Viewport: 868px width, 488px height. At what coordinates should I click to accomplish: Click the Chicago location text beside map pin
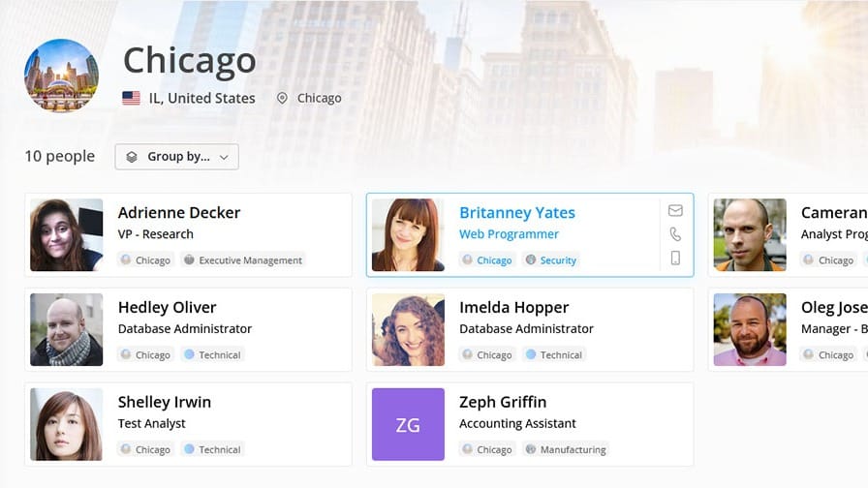point(320,98)
